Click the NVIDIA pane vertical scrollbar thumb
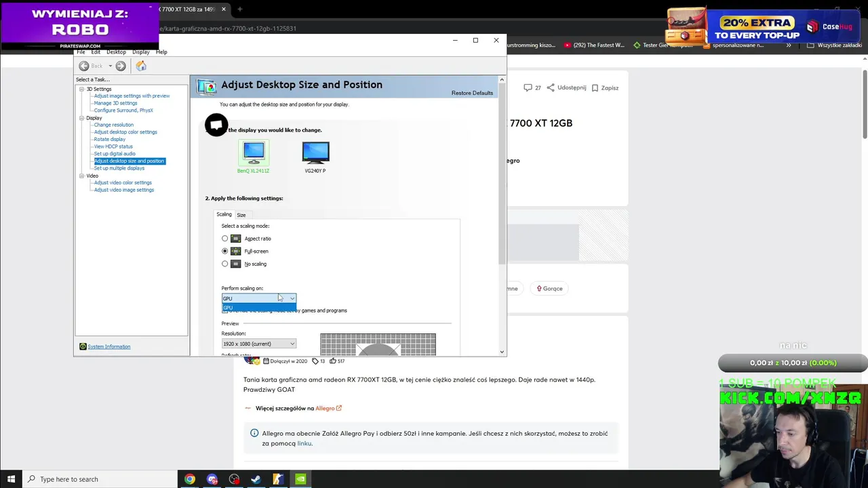Viewport: 868px width, 488px height. 502,174
